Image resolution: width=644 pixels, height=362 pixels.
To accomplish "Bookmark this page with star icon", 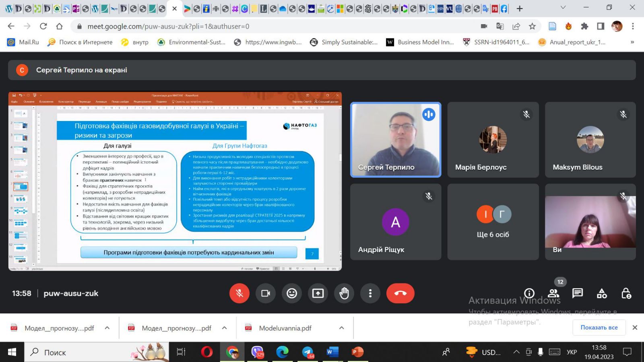I will click(x=532, y=26).
